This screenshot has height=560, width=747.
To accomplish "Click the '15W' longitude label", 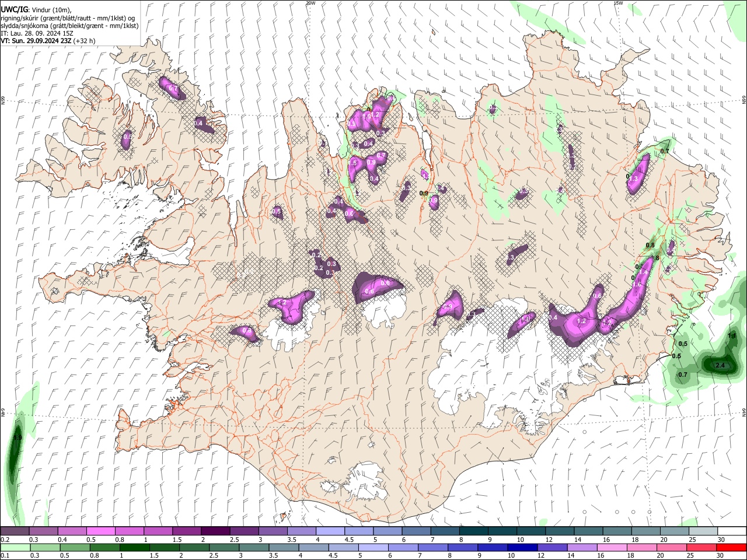I will point(618,3).
